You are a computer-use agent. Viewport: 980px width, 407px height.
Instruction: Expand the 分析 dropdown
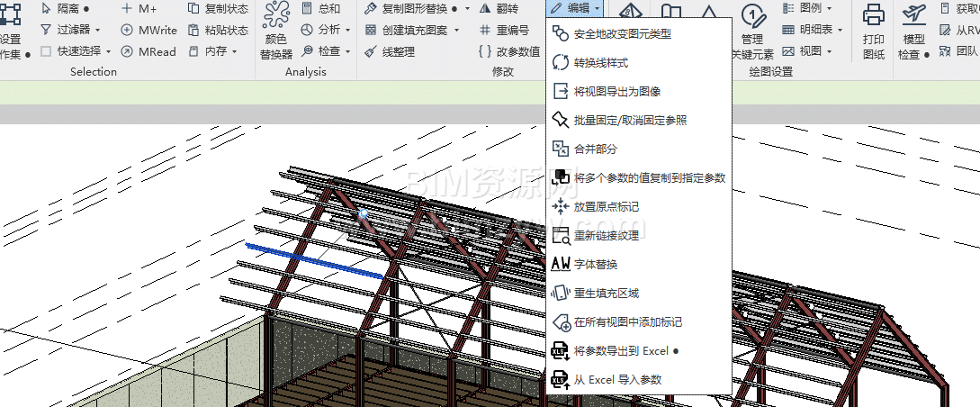347,30
